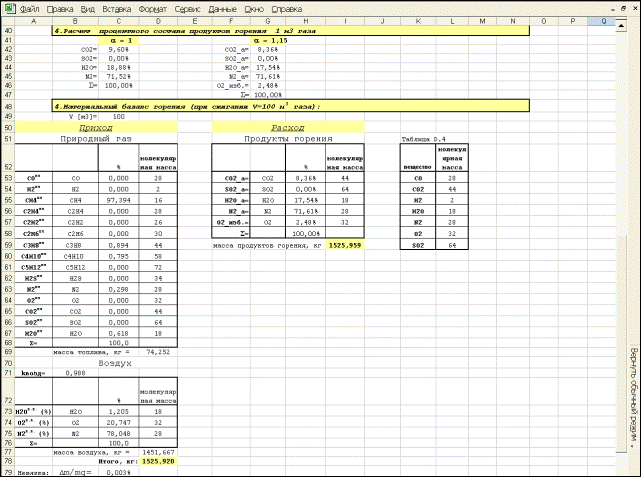Select the Материальный баланс title in row 48
The image size is (641, 477).
(291, 106)
